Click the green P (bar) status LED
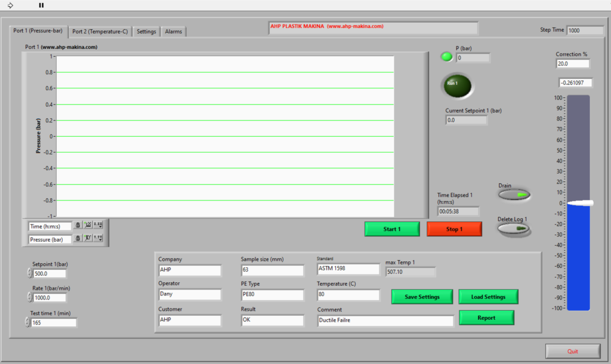Viewport: 611px width, 364px height. point(446,57)
